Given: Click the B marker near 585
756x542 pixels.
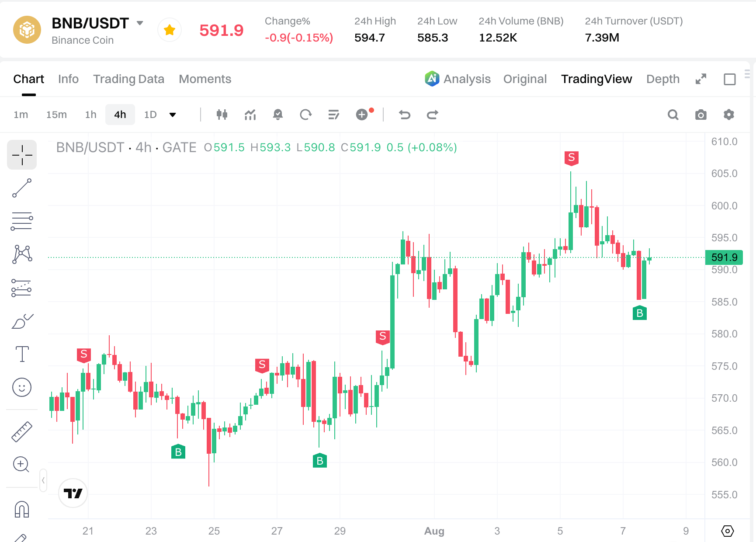Looking at the screenshot, I should [640, 313].
